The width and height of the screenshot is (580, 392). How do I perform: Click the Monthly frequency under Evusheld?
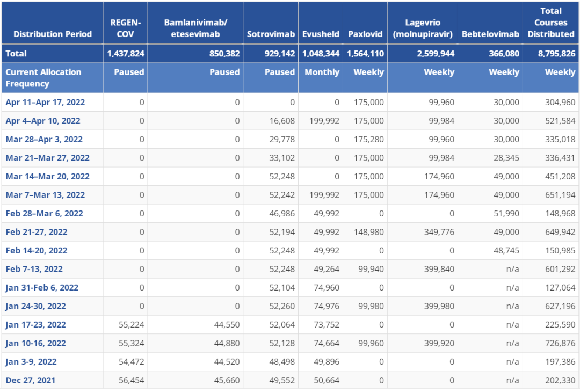click(x=322, y=72)
